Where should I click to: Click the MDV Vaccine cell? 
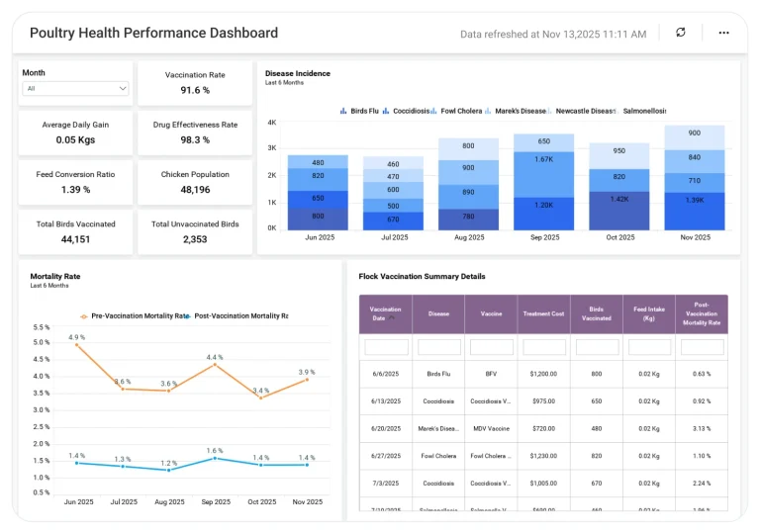[491, 429]
